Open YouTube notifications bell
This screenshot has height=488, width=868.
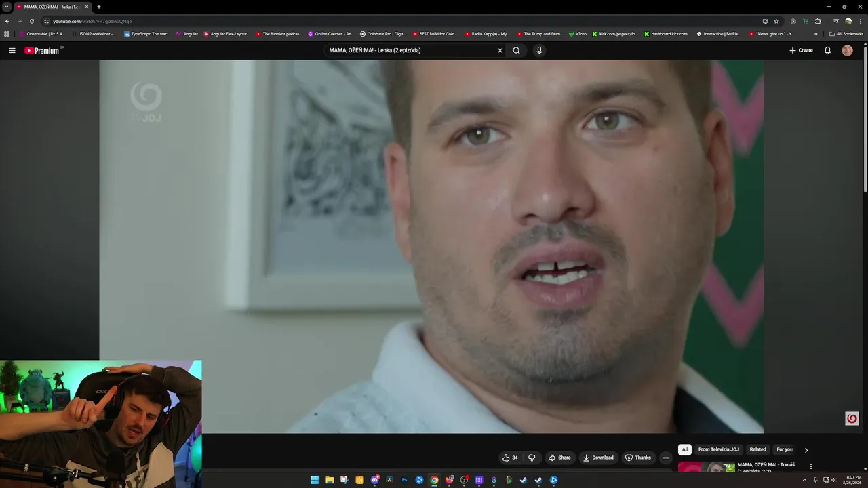827,50
